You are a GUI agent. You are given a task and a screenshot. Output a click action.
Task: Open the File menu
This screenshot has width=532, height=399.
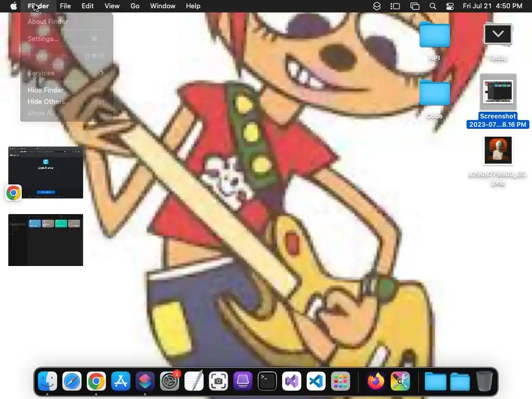[x=65, y=6]
